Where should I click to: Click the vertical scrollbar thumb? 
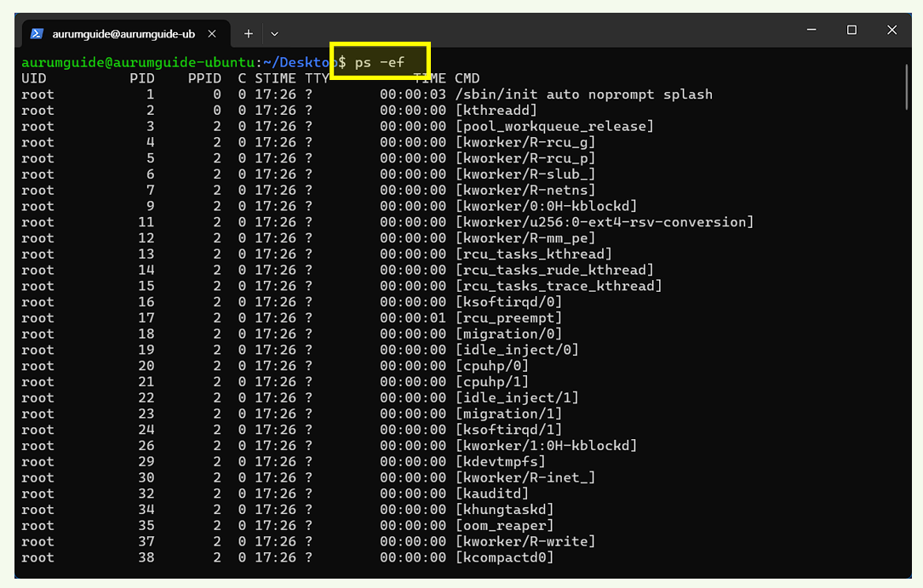(x=907, y=87)
